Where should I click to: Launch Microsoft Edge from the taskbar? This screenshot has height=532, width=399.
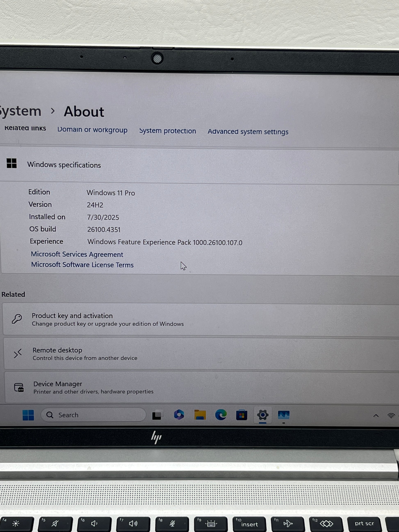(221, 415)
